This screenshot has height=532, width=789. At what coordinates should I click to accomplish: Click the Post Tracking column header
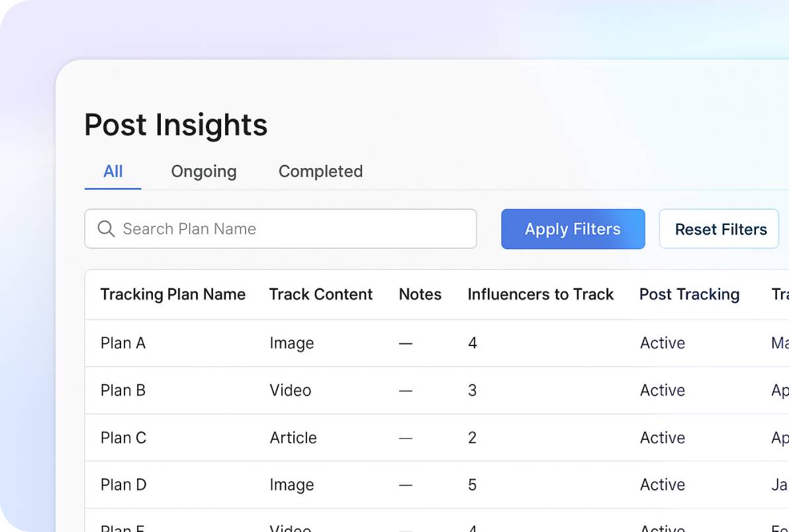(x=689, y=294)
